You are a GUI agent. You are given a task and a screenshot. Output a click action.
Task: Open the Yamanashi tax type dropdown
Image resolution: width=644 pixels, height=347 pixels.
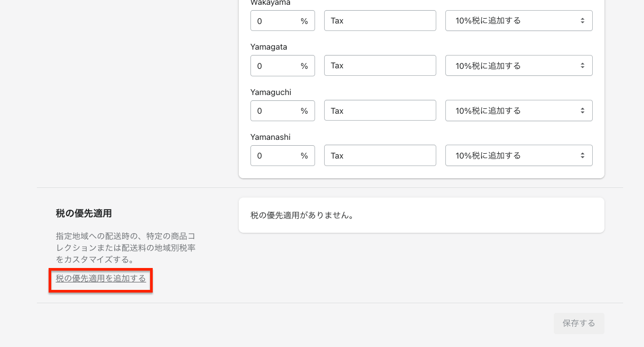pos(519,155)
